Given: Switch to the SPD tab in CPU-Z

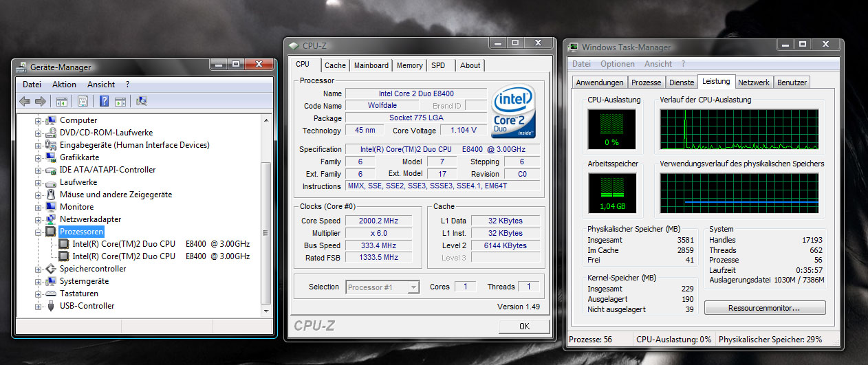Looking at the screenshot, I should pyautogui.click(x=439, y=65).
